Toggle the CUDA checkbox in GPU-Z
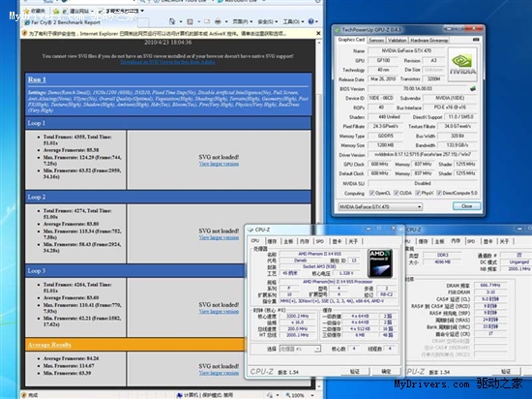 (x=396, y=193)
